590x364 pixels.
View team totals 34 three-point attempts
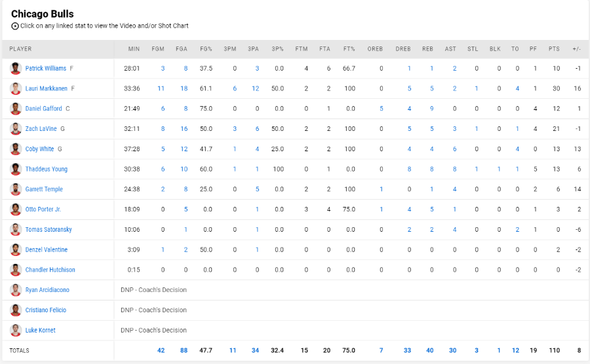255,350
